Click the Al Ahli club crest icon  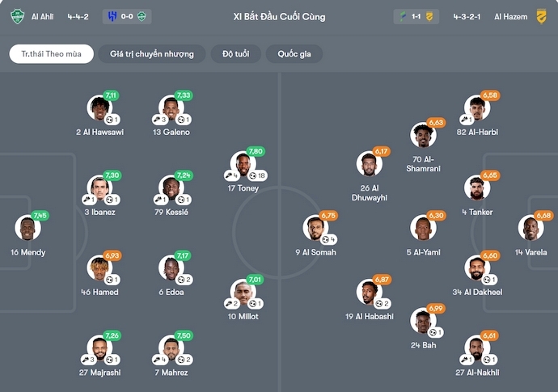tap(18, 16)
